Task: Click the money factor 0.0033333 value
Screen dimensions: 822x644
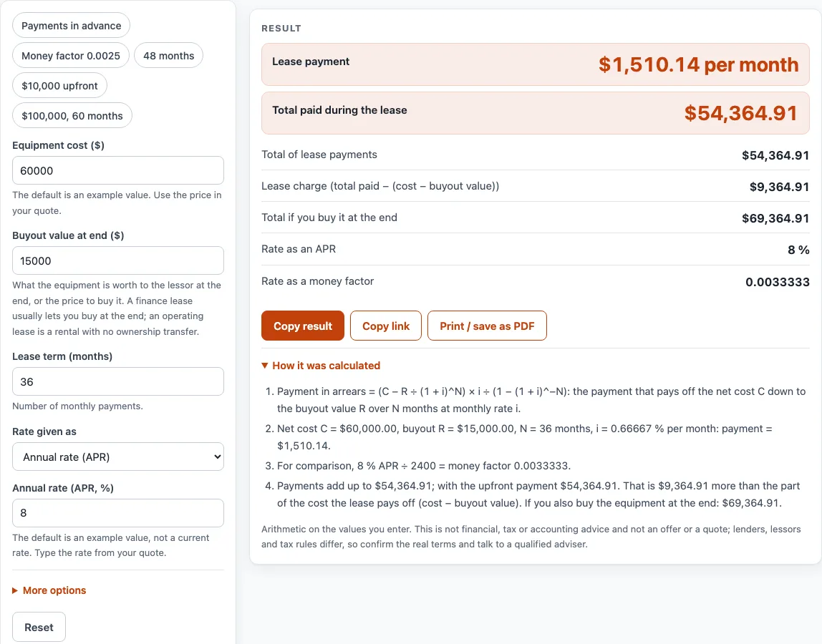Action: [778, 282]
